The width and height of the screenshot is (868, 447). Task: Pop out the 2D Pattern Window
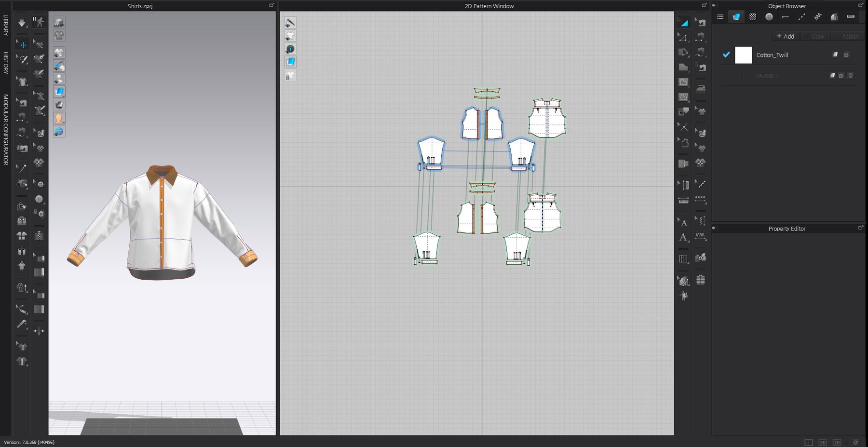tap(705, 4)
